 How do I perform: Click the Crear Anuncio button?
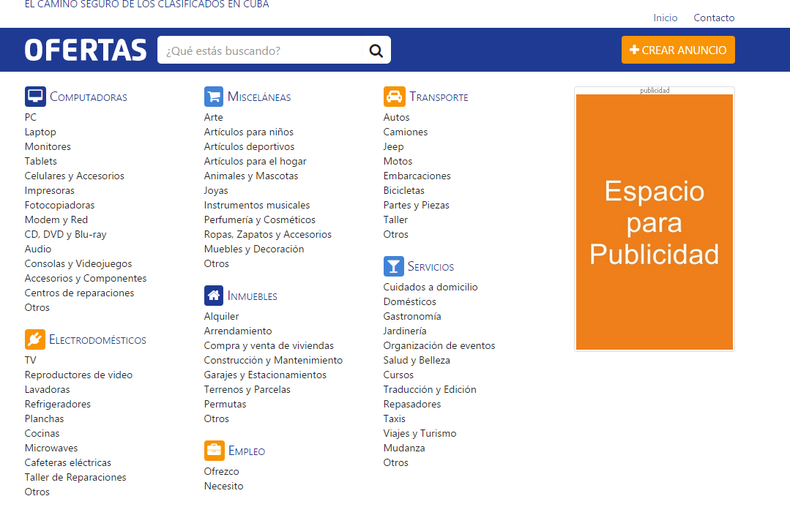(x=678, y=50)
